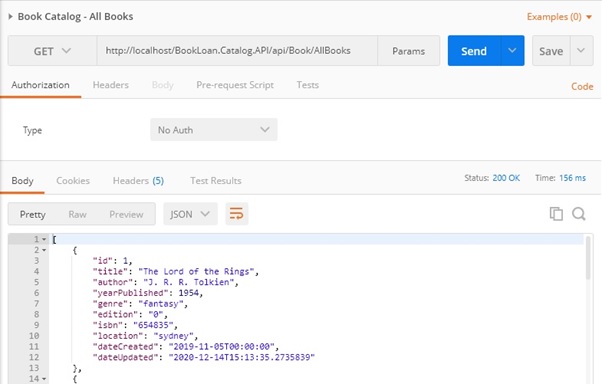Collapse the object at line 14

pyautogui.click(x=44, y=379)
